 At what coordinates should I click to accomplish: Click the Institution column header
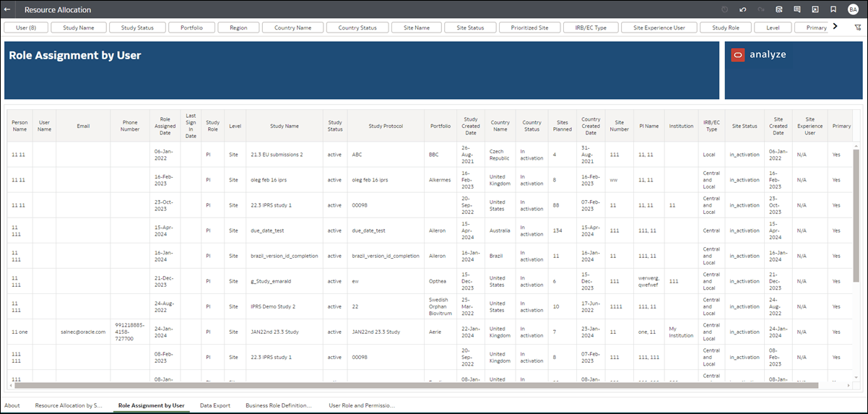[x=681, y=126]
